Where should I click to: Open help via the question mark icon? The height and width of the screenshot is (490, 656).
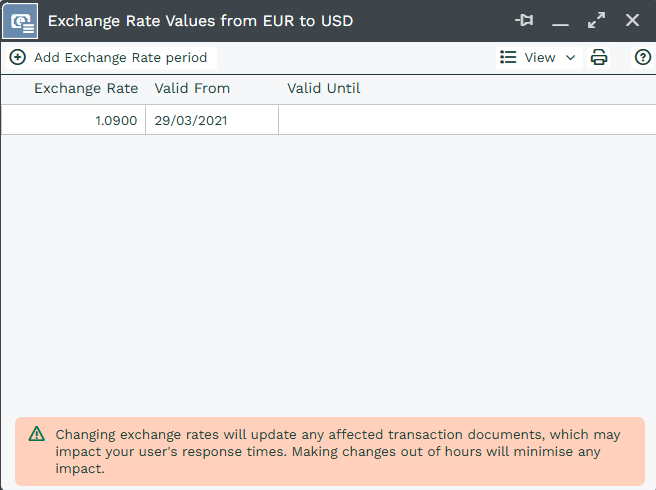(643, 58)
